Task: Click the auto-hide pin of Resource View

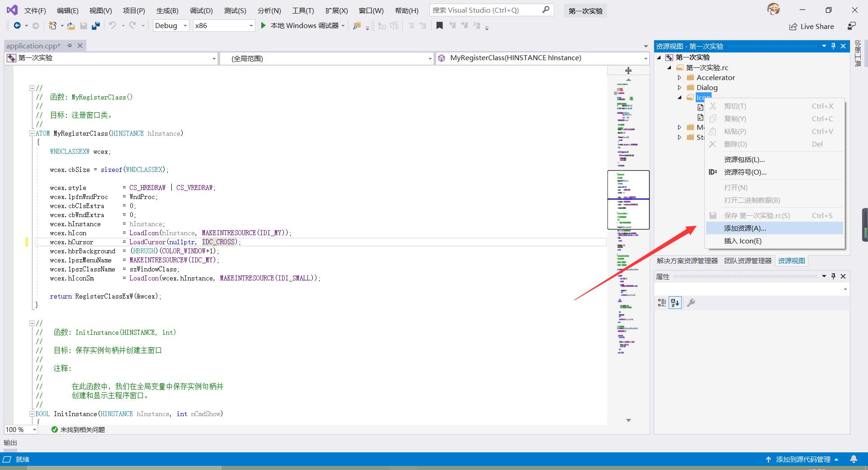Action: 834,46
